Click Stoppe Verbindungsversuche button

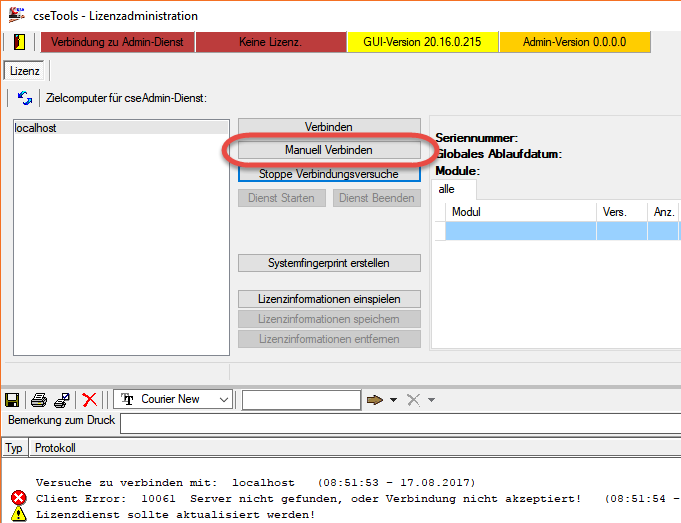pyautogui.click(x=328, y=174)
